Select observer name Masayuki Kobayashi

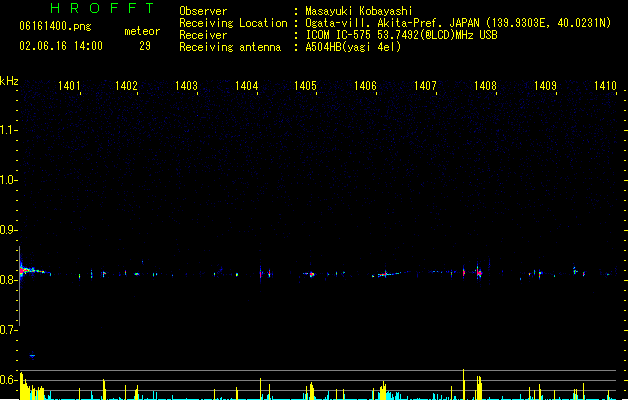(359, 11)
